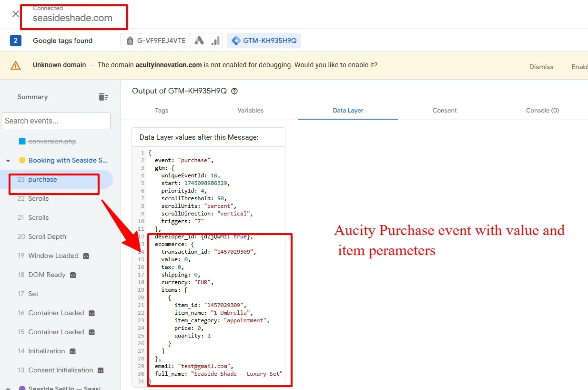
Task: Focus the Search events field
Action: click(x=56, y=121)
